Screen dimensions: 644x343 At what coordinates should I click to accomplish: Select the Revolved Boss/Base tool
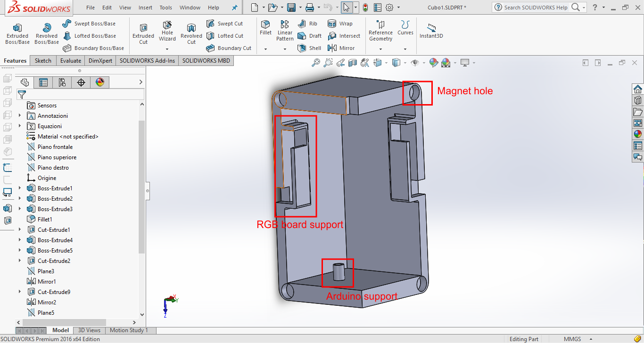pyautogui.click(x=47, y=34)
